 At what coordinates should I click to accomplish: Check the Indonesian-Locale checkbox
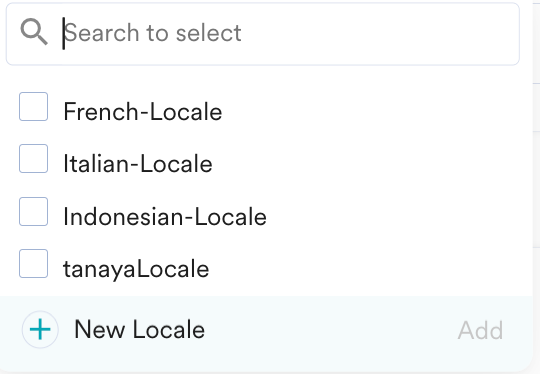33,211
